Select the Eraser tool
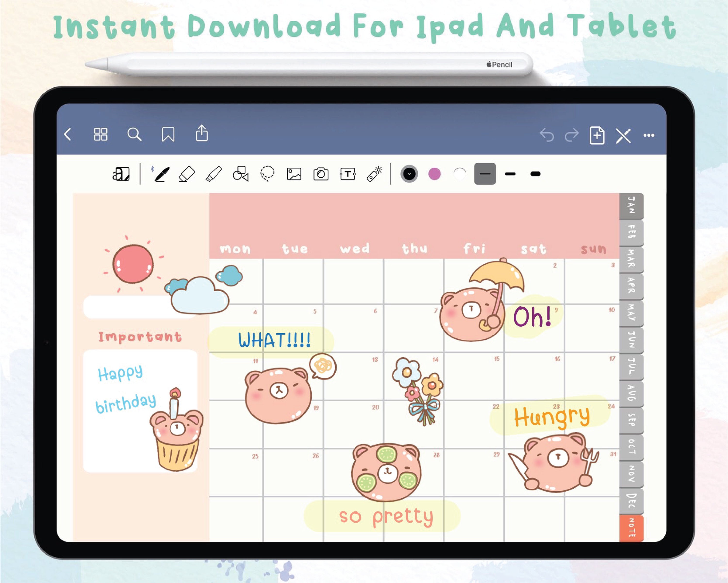 187,174
